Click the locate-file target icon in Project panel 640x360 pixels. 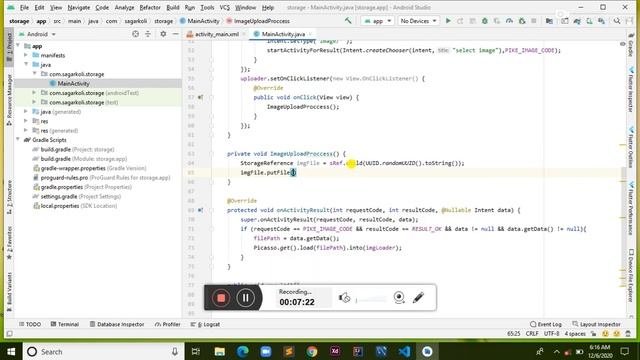click(x=136, y=34)
